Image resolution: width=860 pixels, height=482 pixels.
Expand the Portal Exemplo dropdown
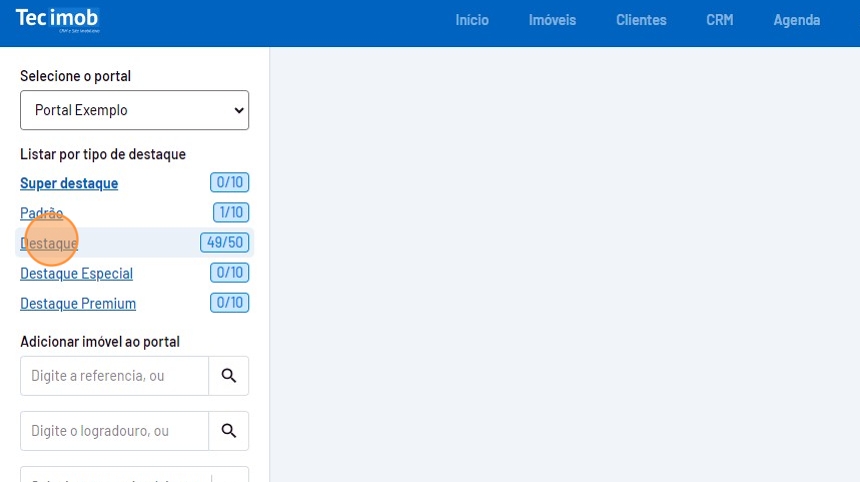click(x=134, y=110)
